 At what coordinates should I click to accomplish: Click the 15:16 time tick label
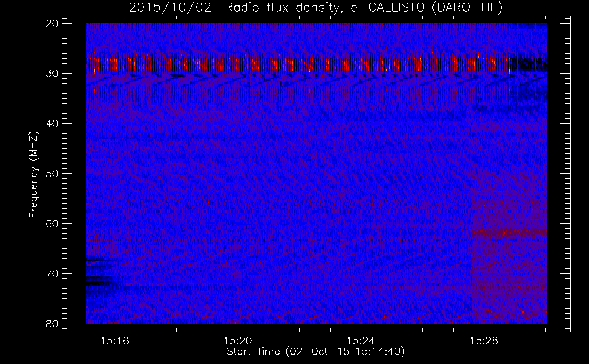(115, 341)
